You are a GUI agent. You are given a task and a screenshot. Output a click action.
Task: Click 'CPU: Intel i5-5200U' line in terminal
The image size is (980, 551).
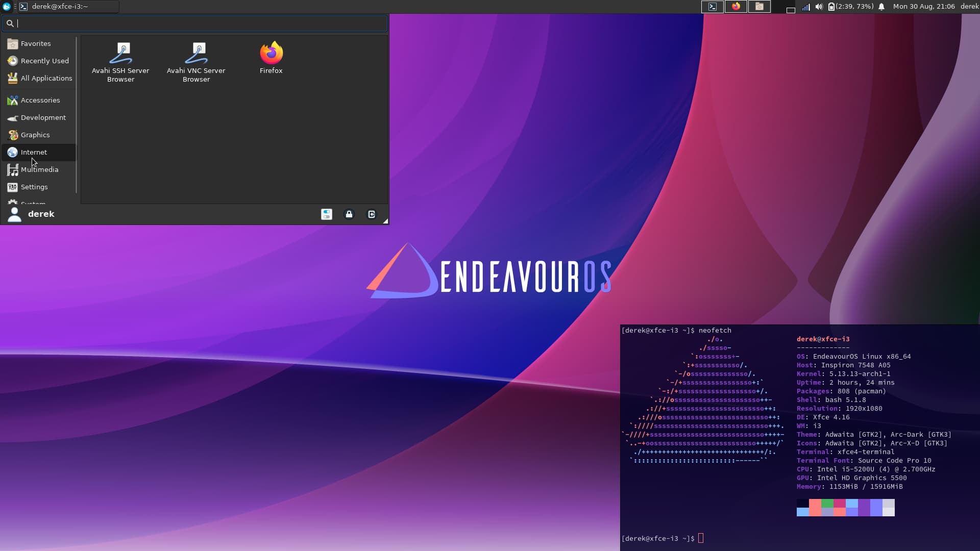pos(866,469)
